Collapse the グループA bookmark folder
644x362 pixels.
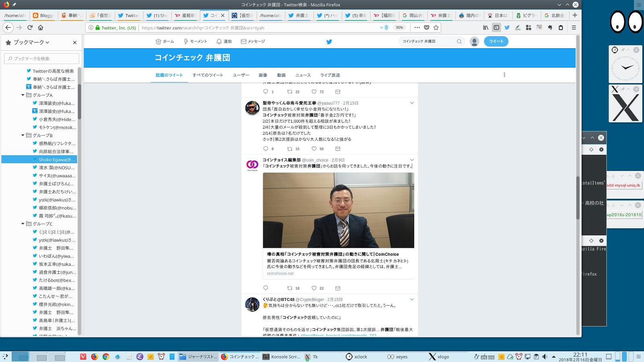point(23,95)
